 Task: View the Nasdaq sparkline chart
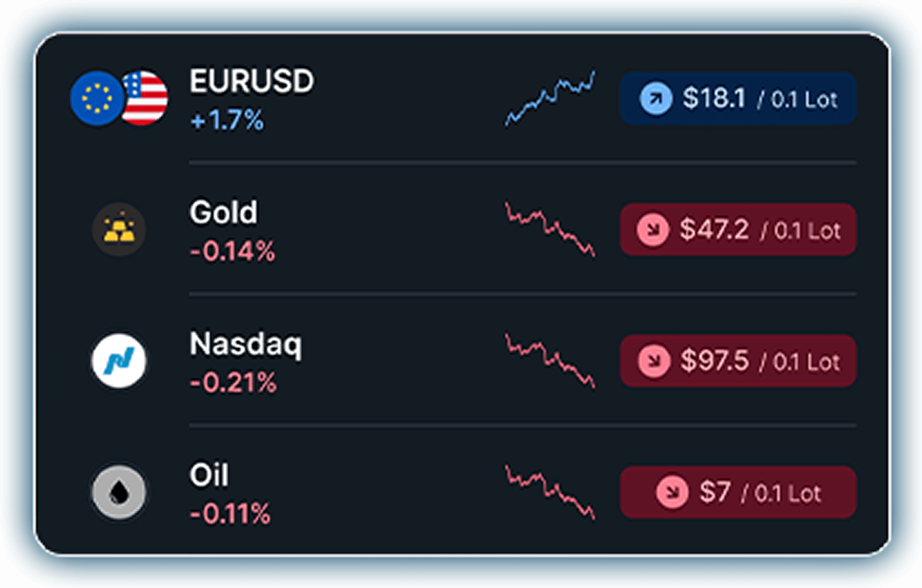point(550,361)
